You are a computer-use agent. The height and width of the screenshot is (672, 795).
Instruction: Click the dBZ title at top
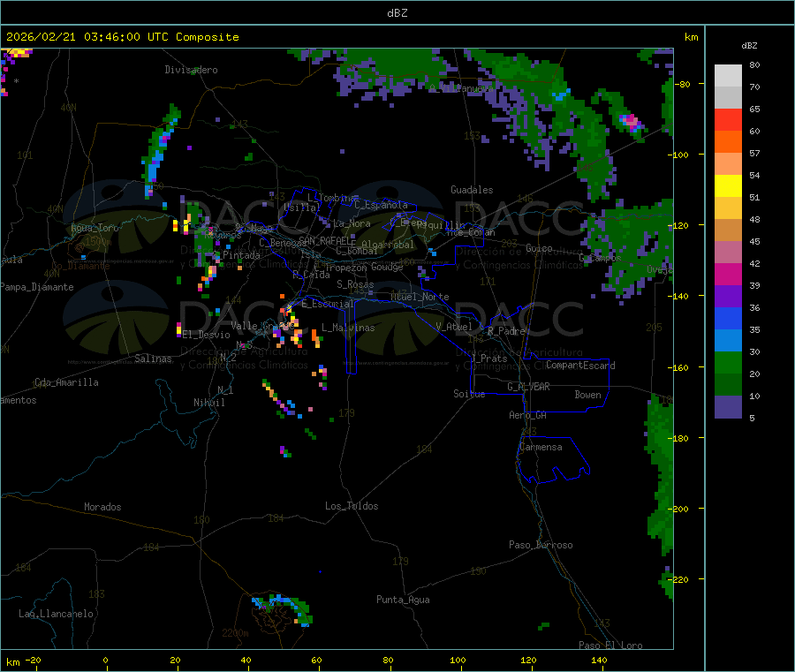click(397, 13)
